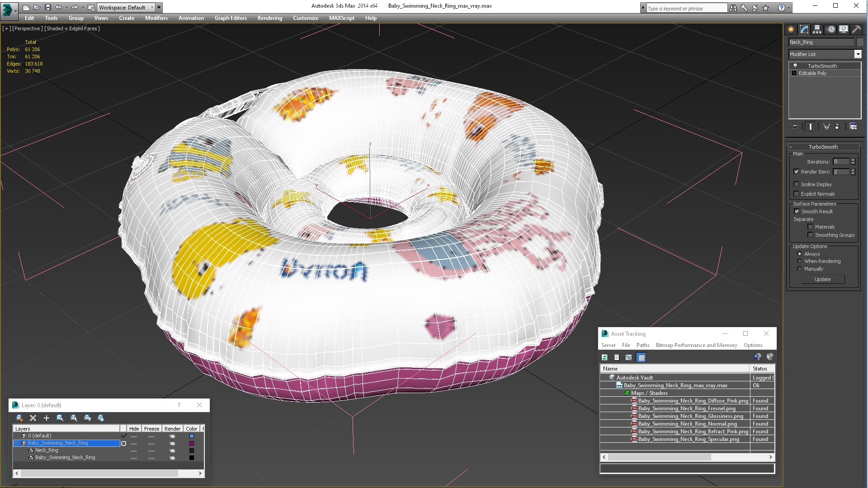Toggle Show End Result icon

point(811,127)
